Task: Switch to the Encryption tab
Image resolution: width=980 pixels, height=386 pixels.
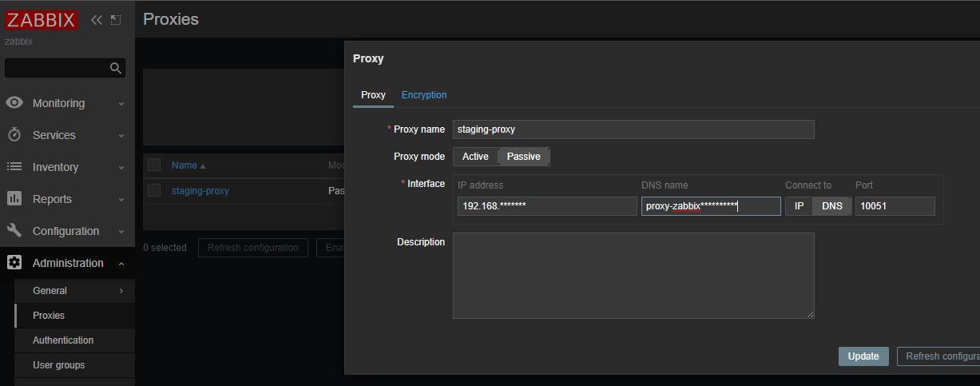Action: (x=424, y=95)
